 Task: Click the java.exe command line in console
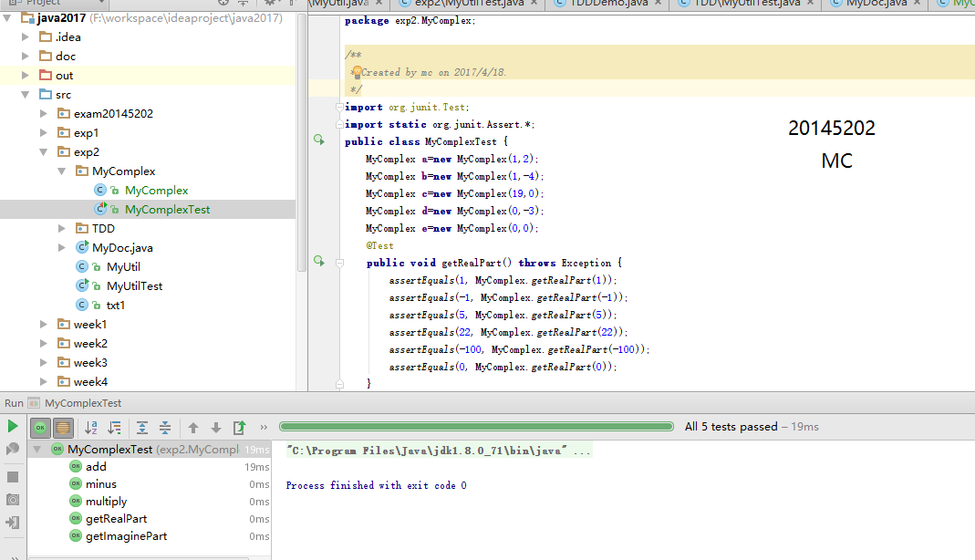pos(439,451)
